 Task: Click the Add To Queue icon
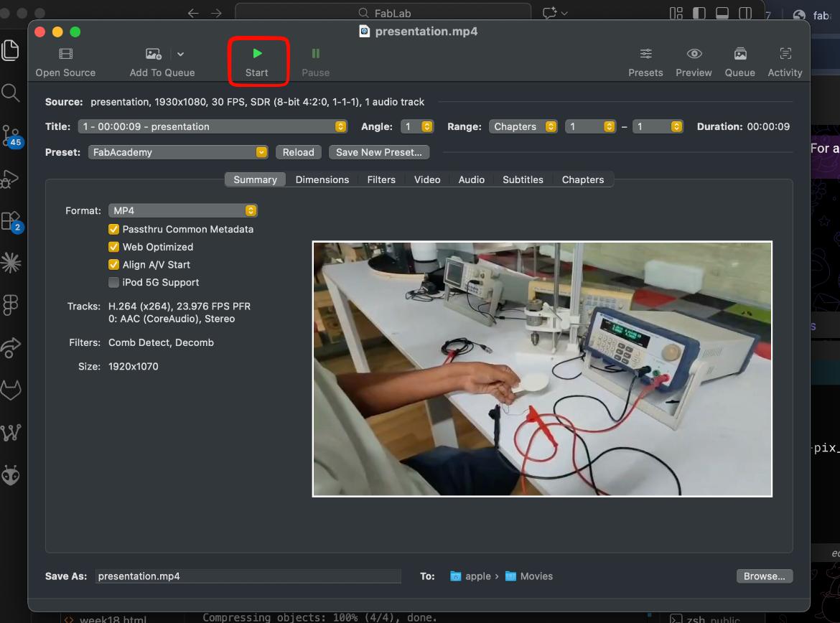tap(154, 54)
